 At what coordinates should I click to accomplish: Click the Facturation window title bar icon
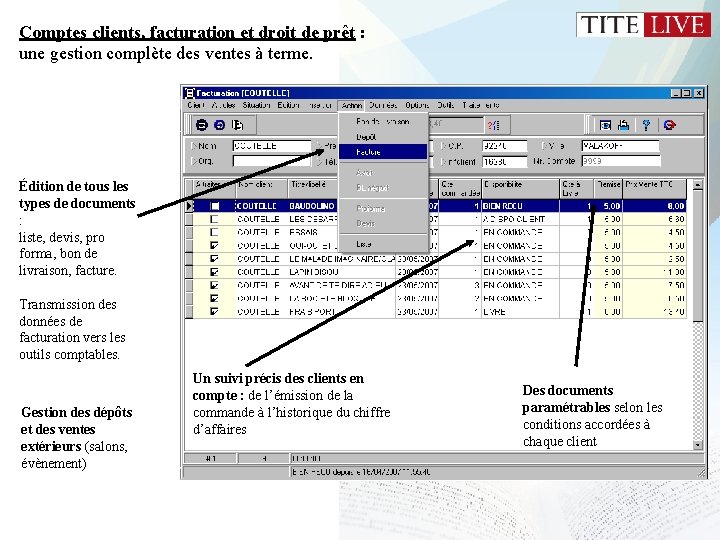pos(189,93)
